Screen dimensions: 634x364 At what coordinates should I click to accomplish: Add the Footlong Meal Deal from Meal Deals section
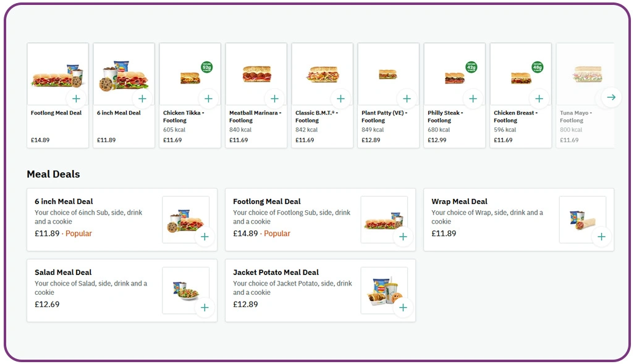coord(404,236)
